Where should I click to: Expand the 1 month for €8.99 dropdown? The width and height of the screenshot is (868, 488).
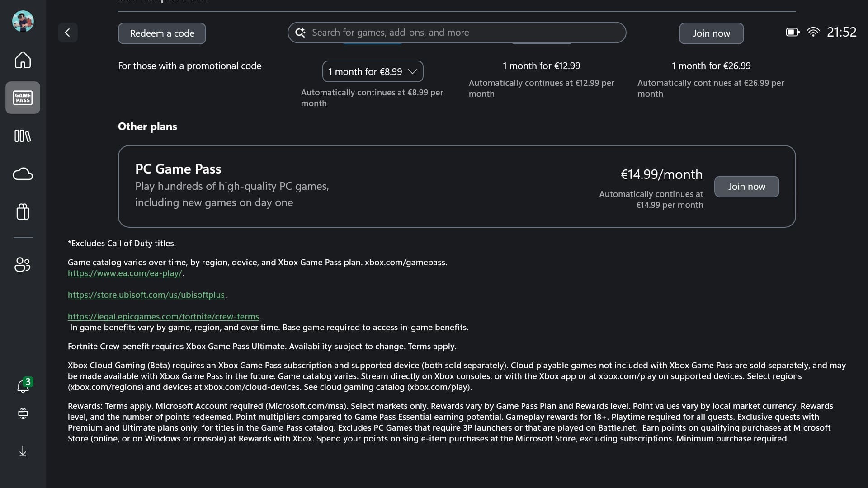tap(373, 71)
